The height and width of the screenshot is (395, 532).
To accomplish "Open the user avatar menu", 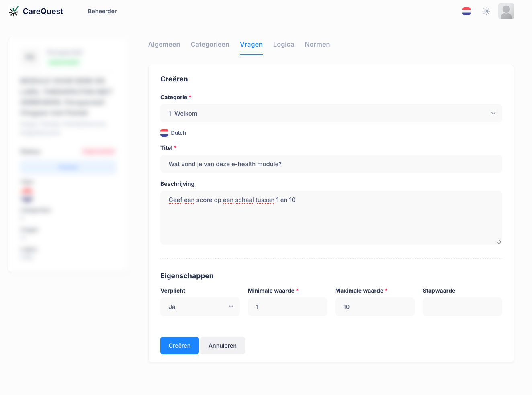I will (506, 11).
